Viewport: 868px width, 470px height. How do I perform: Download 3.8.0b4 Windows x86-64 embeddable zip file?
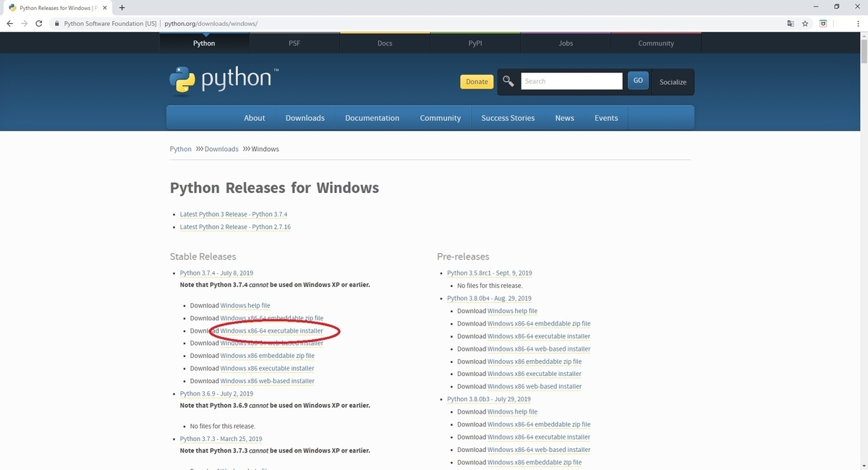539,324
